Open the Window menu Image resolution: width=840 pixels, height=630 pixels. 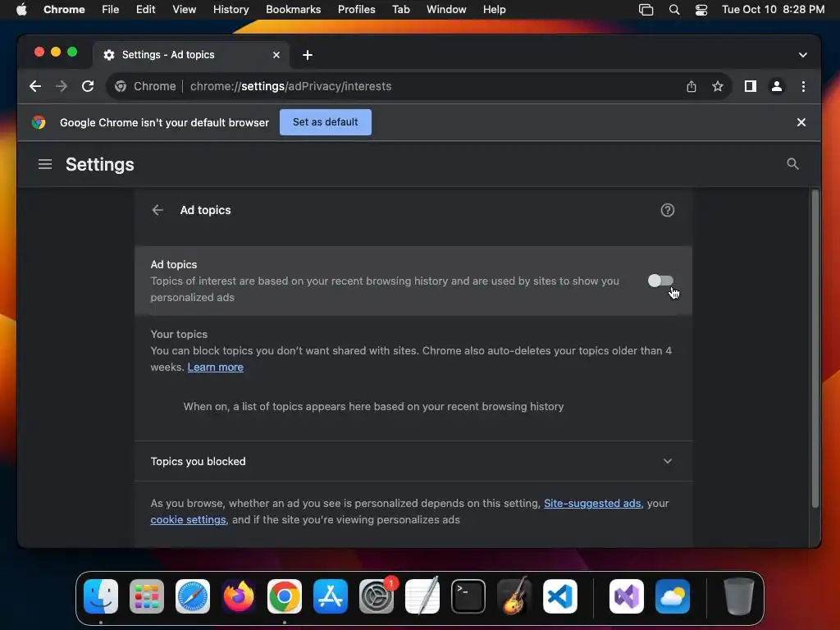coord(446,9)
